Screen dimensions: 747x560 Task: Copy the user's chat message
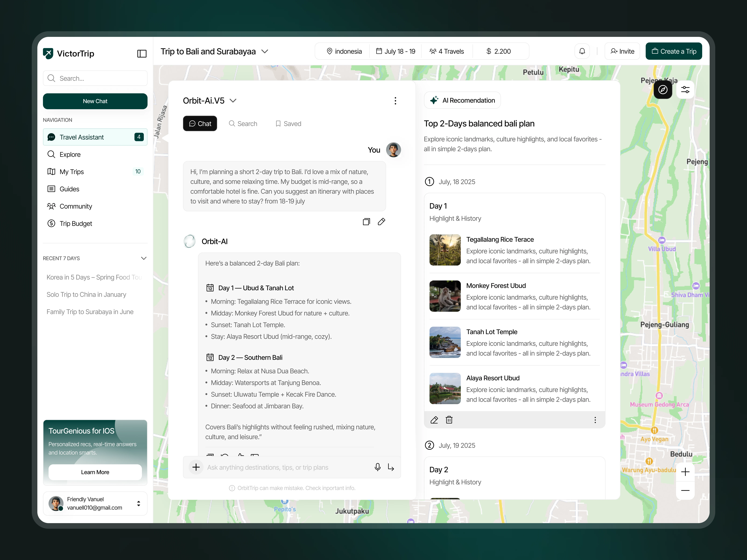tap(366, 222)
